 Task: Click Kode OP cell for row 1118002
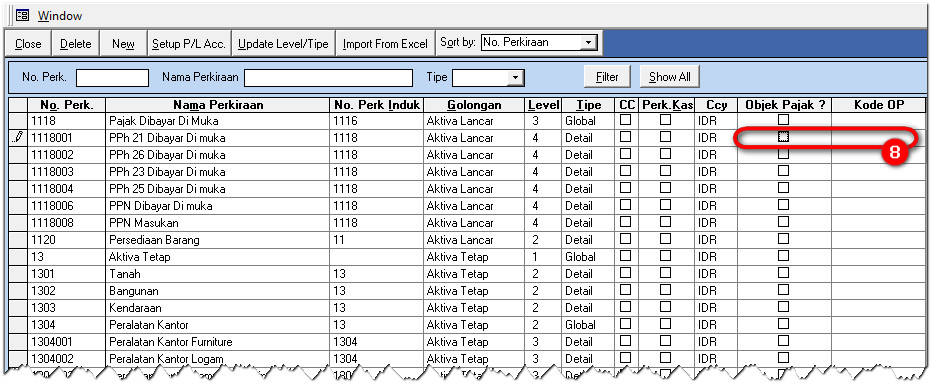tap(879, 155)
